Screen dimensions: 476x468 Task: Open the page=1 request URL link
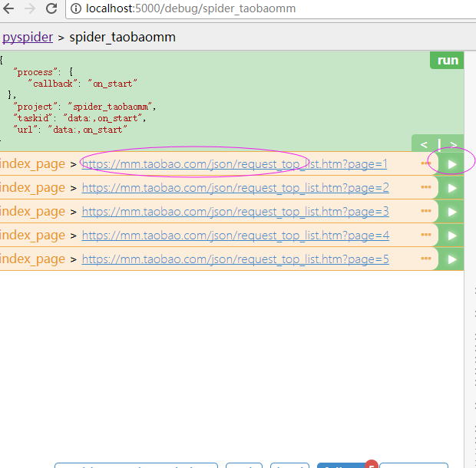coord(234,164)
